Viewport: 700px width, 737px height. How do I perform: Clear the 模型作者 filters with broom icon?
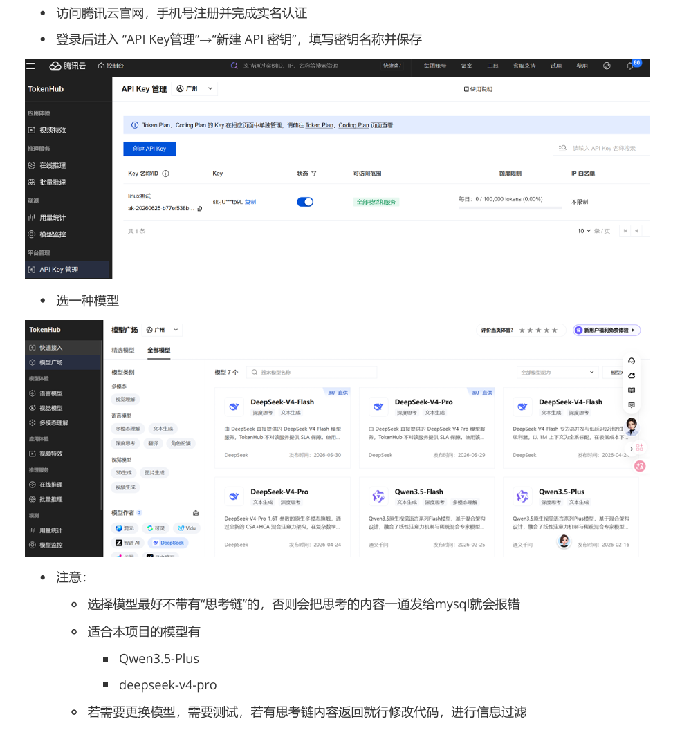[x=196, y=513]
